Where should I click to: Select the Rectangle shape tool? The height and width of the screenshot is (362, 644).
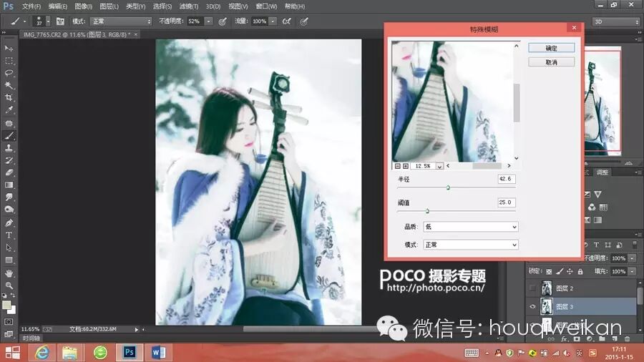9,260
